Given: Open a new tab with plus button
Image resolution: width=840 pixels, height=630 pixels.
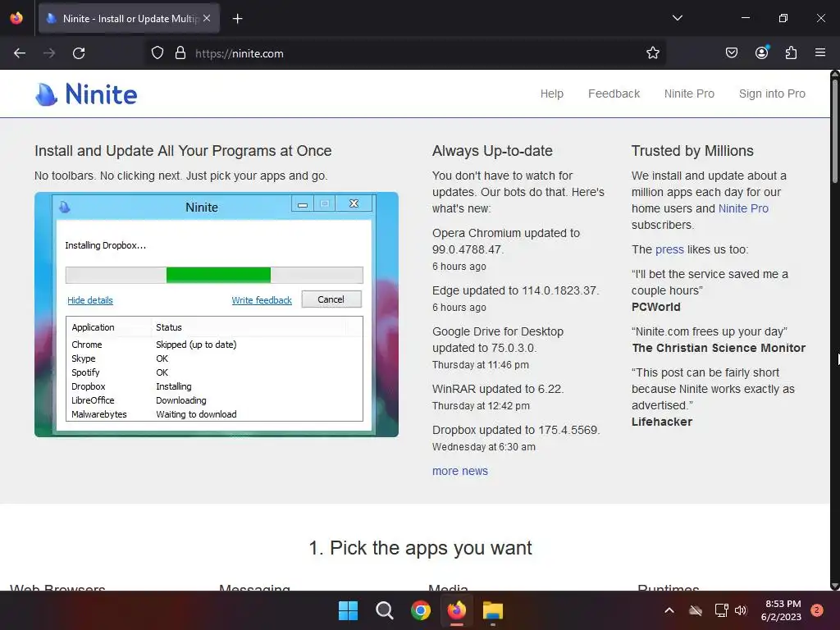Looking at the screenshot, I should 237,19.
